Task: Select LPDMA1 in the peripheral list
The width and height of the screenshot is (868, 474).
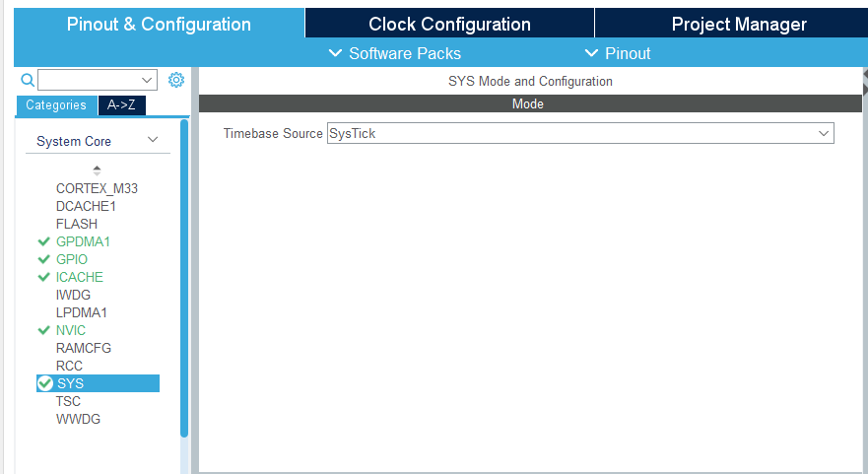Action: [x=82, y=312]
